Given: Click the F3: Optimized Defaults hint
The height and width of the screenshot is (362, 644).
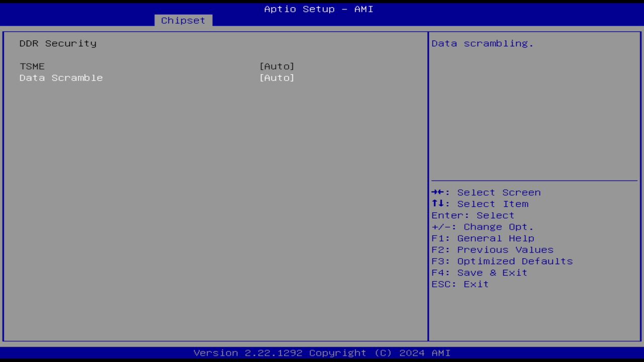Looking at the screenshot, I should pos(502,261).
